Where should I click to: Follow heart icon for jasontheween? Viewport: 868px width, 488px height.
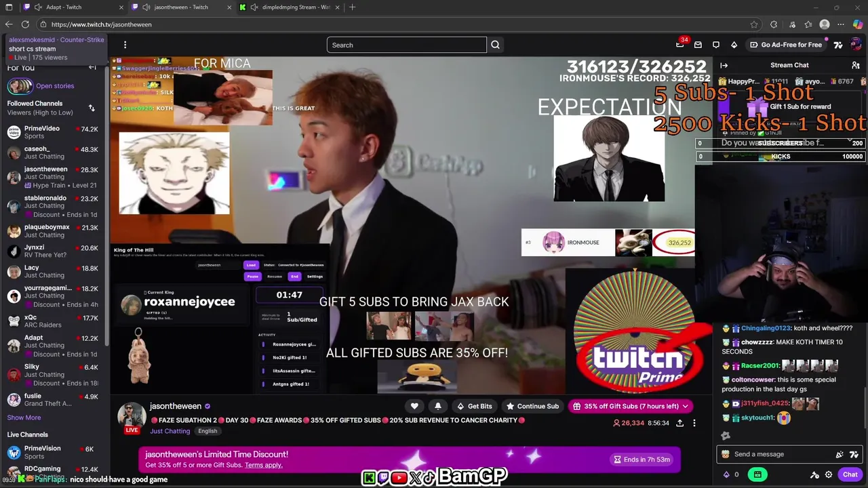coord(414,406)
